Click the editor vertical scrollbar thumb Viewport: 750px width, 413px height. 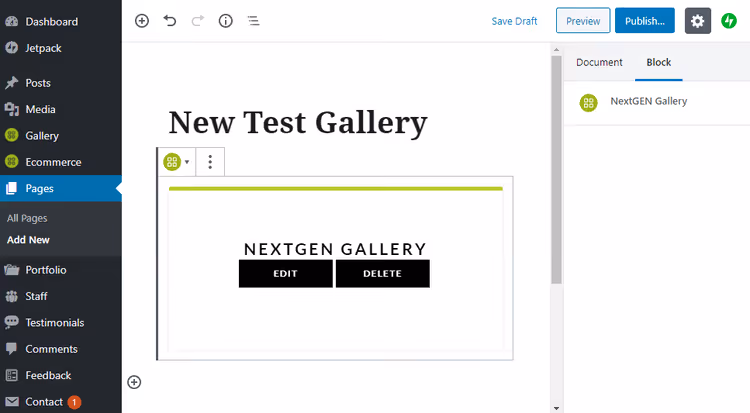tap(556, 169)
